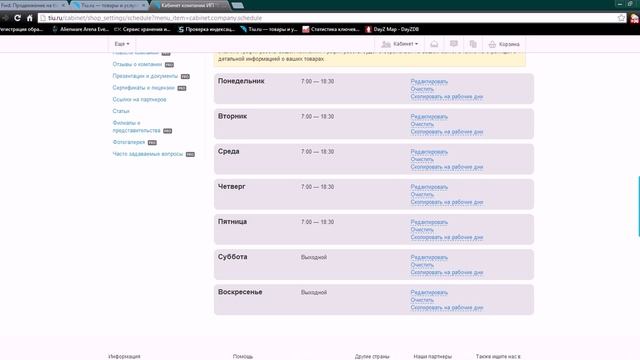The image size is (640, 360).
Task: Click Очистить for Пятница
Action: (422, 229)
